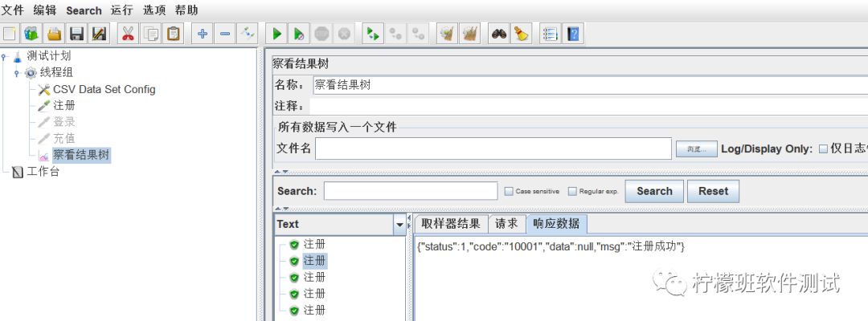The height and width of the screenshot is (321, 868).
Task: Reset search with the yellow brush icon
Action: pos(522,35)
